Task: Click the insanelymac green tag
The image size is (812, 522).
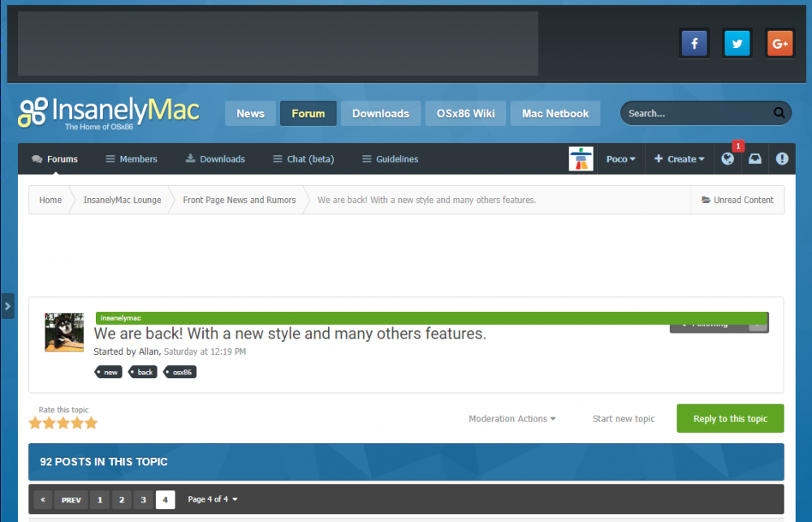Action: pos(431,318)
